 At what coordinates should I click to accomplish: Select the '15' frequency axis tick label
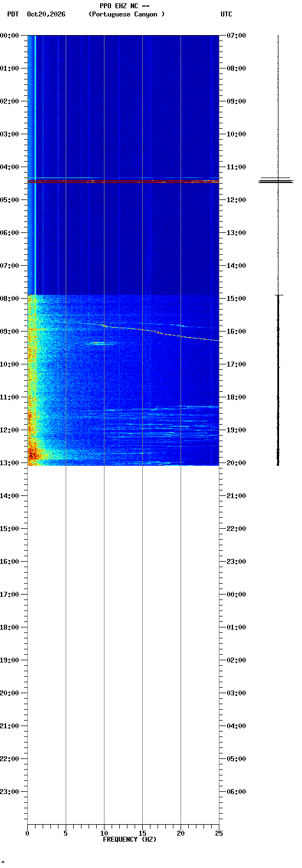click(x=142, y=833)
